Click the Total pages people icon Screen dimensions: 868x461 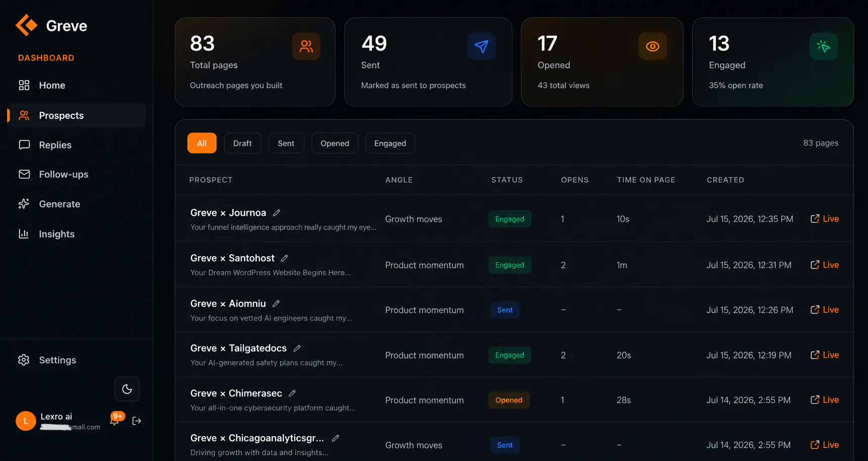click(306, 46)
